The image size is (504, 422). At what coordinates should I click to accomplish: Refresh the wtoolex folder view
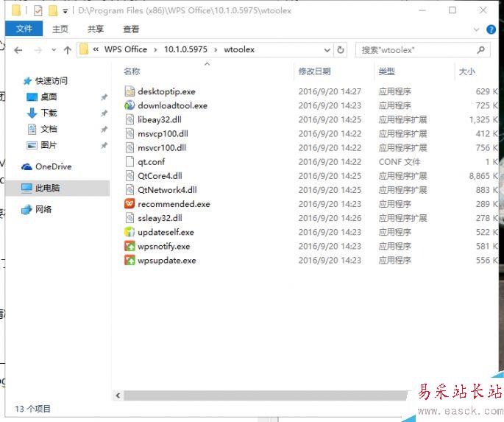pos(341,50)
